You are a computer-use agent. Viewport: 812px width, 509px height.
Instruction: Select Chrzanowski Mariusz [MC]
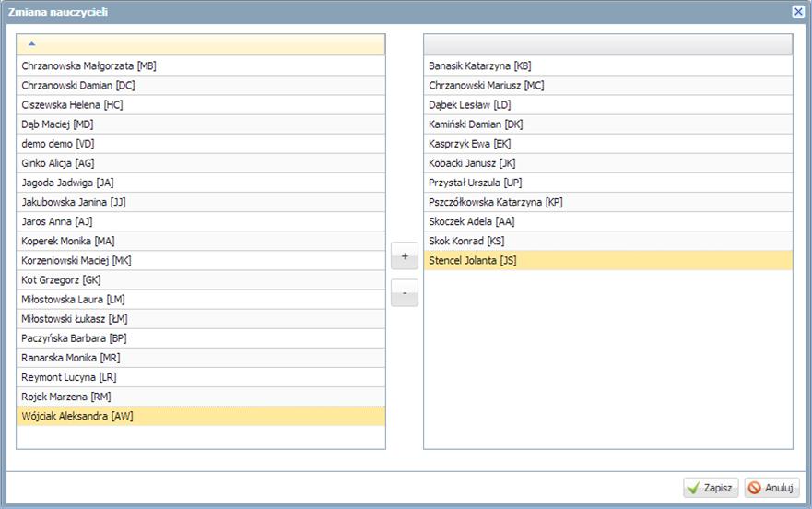[608, 86]
